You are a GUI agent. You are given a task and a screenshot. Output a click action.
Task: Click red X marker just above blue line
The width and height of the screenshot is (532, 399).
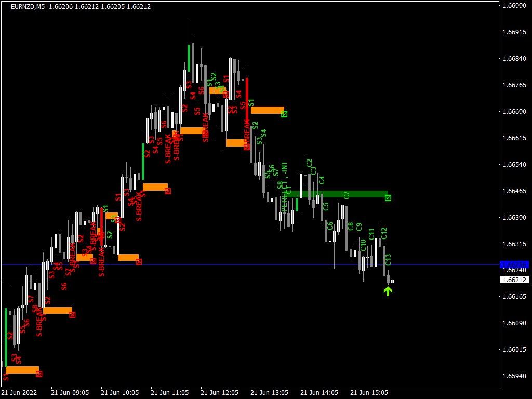pos(139,262)
